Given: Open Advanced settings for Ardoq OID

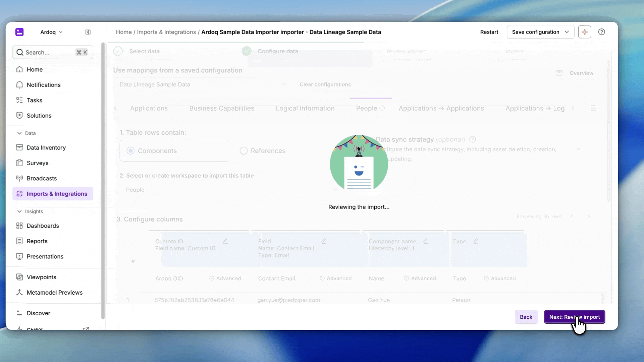Looking at the screenshot, I should (225, 278).
